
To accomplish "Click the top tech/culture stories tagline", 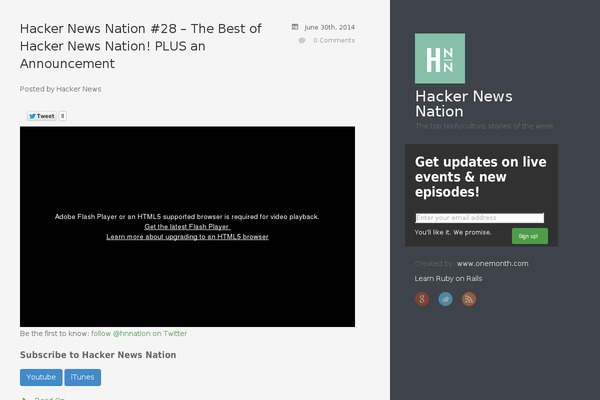I will click(x=485, y=126).
